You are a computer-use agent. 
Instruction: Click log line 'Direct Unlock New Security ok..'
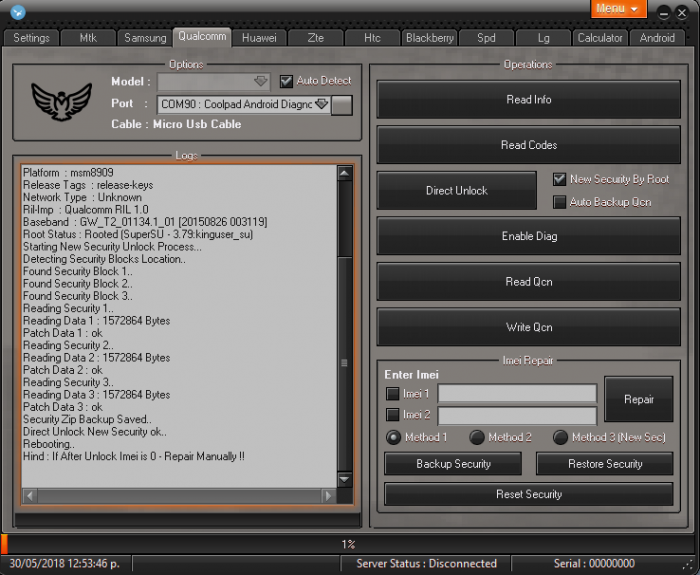tap(95, 432)
